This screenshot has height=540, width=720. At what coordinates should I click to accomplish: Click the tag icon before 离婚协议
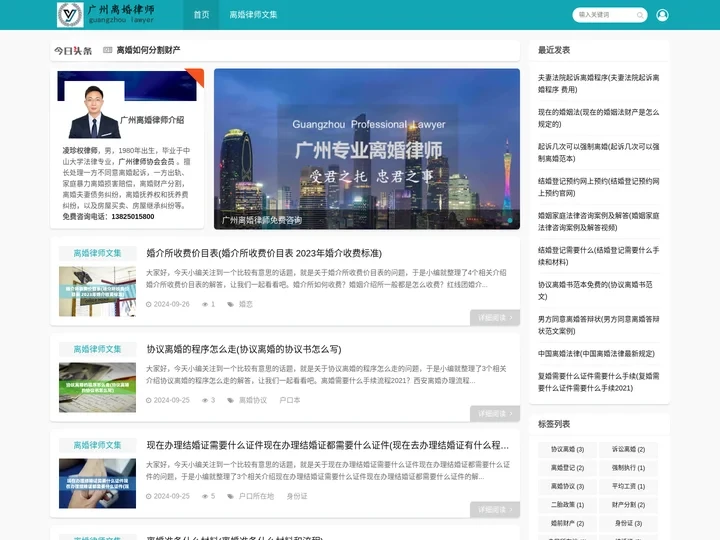231,400
